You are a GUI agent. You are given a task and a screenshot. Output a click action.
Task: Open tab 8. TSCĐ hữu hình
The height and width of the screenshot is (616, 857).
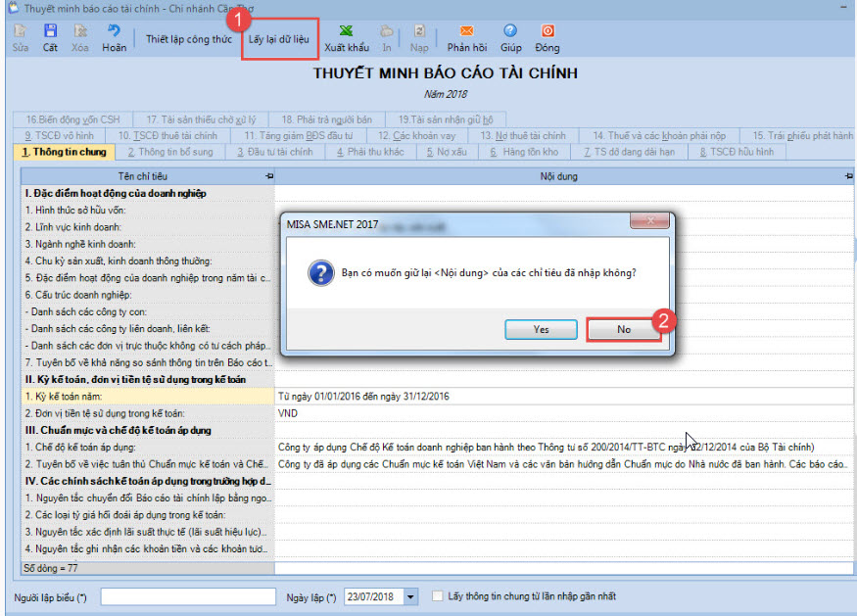737,152
